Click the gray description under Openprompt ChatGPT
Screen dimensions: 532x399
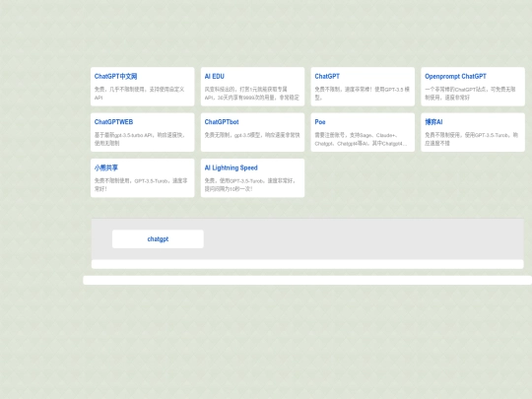pyautogui.click(x=470, y=94)
